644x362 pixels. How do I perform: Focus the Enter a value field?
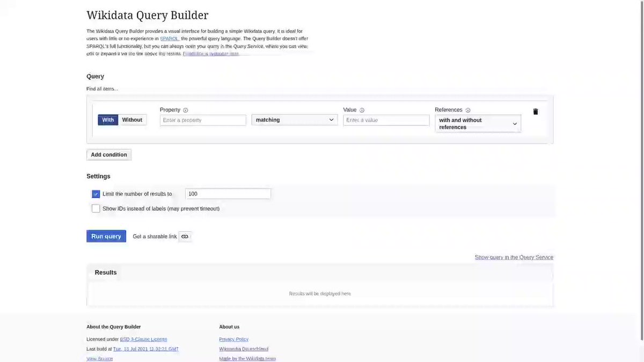click(386, 120)
